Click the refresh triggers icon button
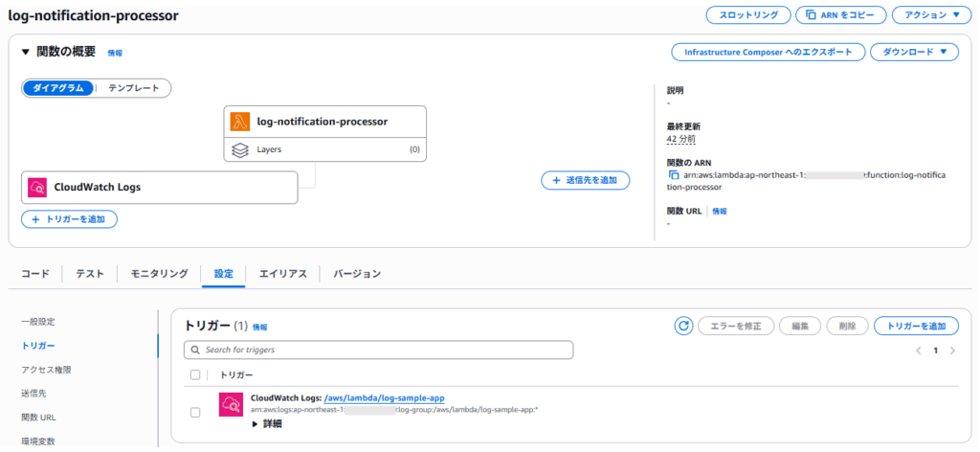 pos(683,326)
